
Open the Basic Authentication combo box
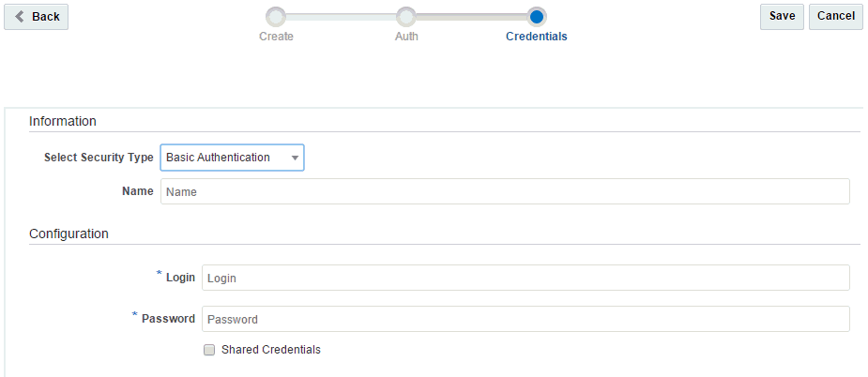232,158
